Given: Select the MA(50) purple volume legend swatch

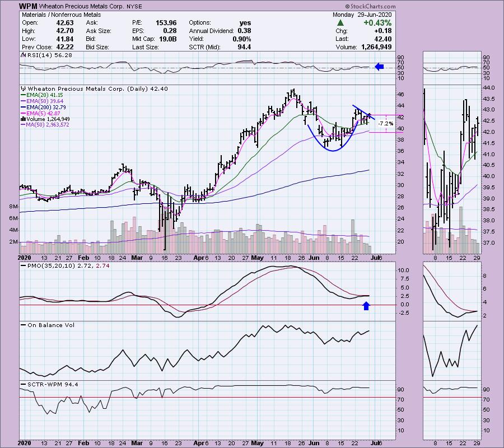Looking at the screenshot, I should pyautogui.click(x=23, y=125).
